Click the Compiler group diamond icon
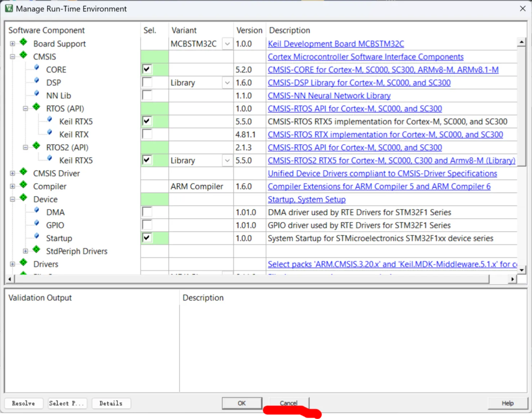The width and height of the screenshot is (532, 419). [23, 185]
